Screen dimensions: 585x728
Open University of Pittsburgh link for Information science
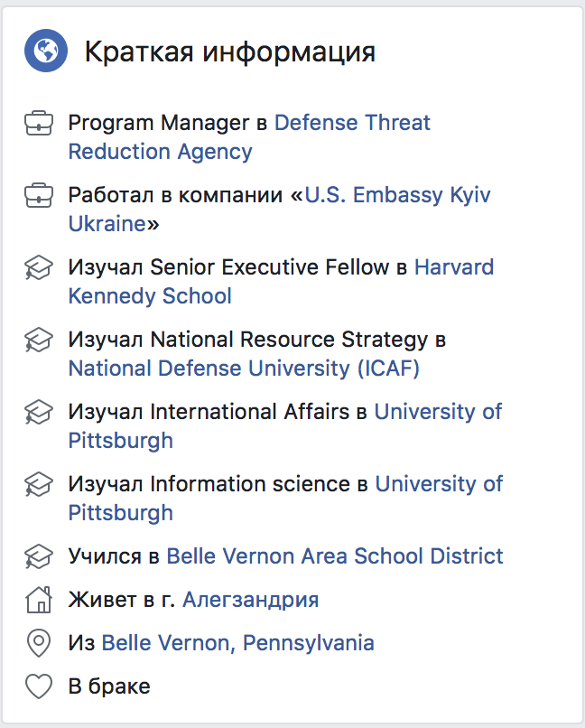439,484
